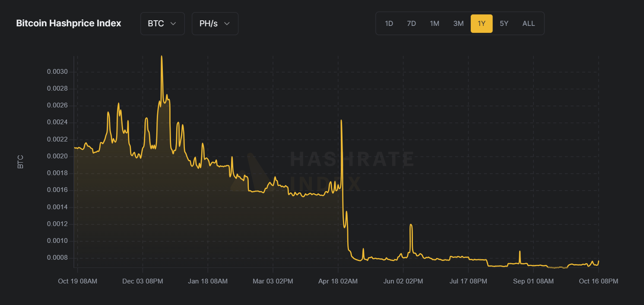Click the Apr 18 02AM date label
This screenshot has height=305, width=644.
click(338, 281)
